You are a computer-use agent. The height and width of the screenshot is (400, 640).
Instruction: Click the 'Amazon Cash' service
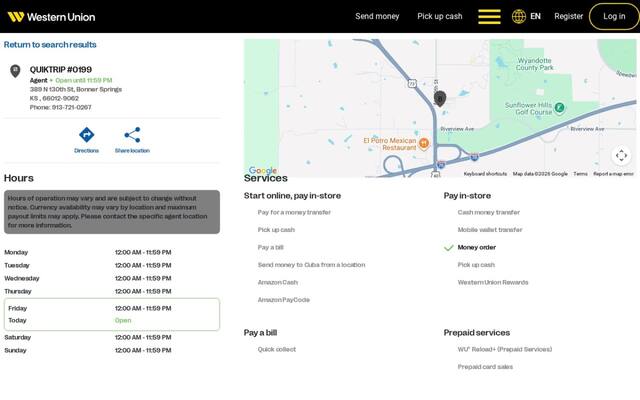[x=278, y=282]
